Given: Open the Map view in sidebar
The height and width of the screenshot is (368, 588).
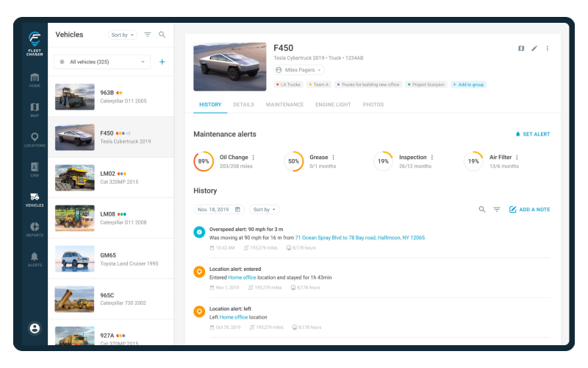Looking at the screenshot, I should 35,110.
